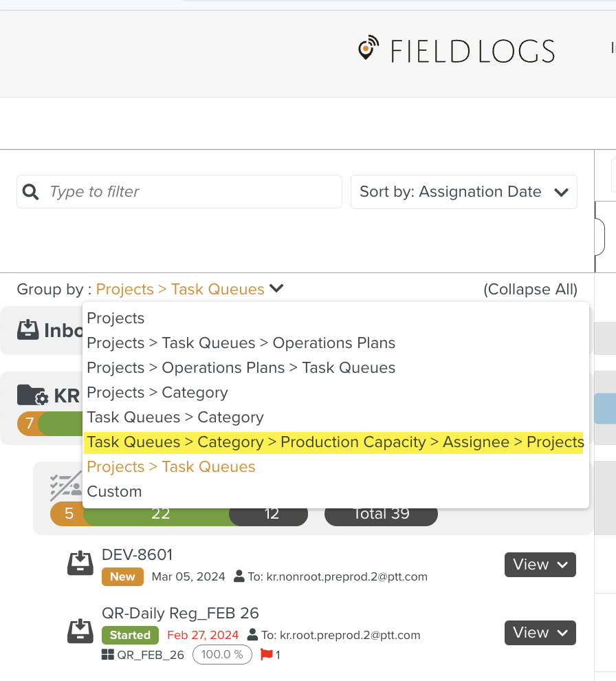The height and width of the screenshot is (681, 616).
Task: Pick 'Projects > Operations Plans > Task Queues' option
Action: 241,368
